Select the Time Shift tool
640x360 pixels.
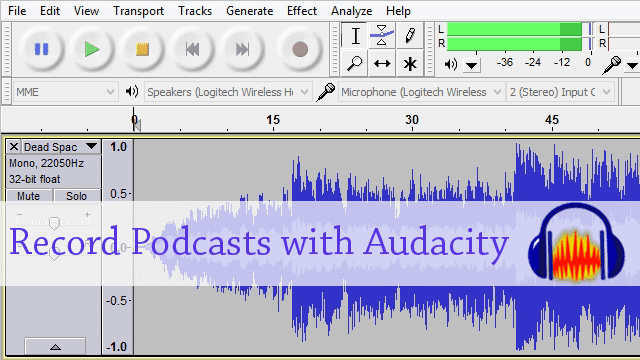tap(382, 63)
